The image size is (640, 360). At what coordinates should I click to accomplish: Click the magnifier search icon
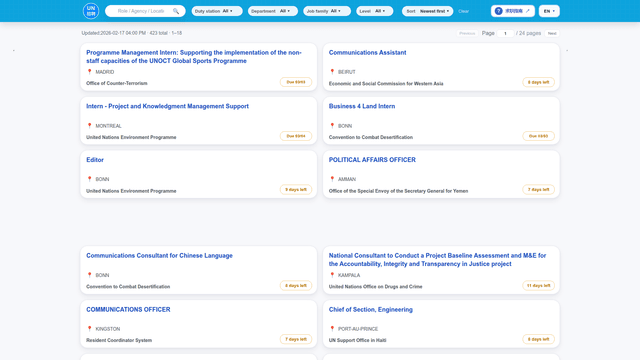pos(176,11)
